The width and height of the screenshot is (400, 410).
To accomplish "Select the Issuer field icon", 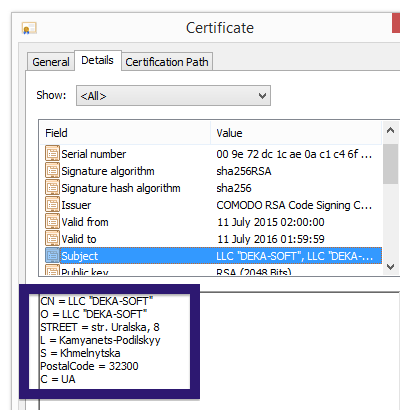I will point(52,205).
